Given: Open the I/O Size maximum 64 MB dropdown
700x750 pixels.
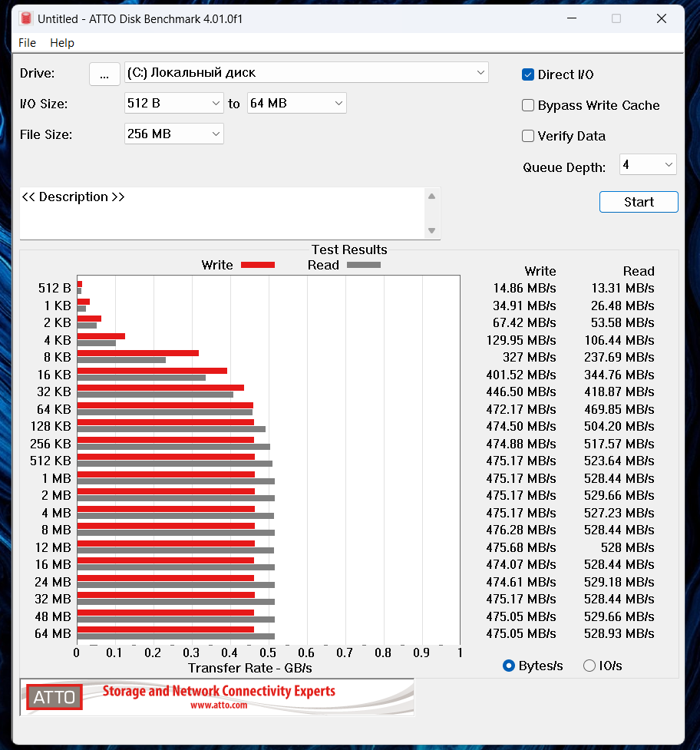Looking at the screenshot, I should point(296,104).
